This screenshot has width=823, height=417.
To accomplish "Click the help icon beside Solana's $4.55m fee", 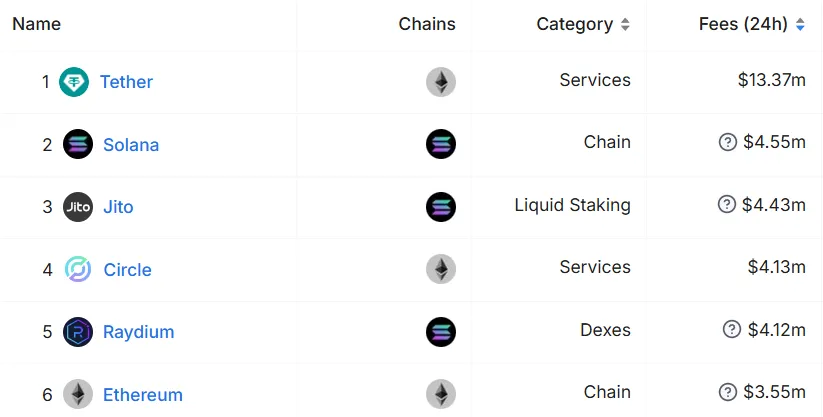I will pyautogui.click(x=728, y=142).
